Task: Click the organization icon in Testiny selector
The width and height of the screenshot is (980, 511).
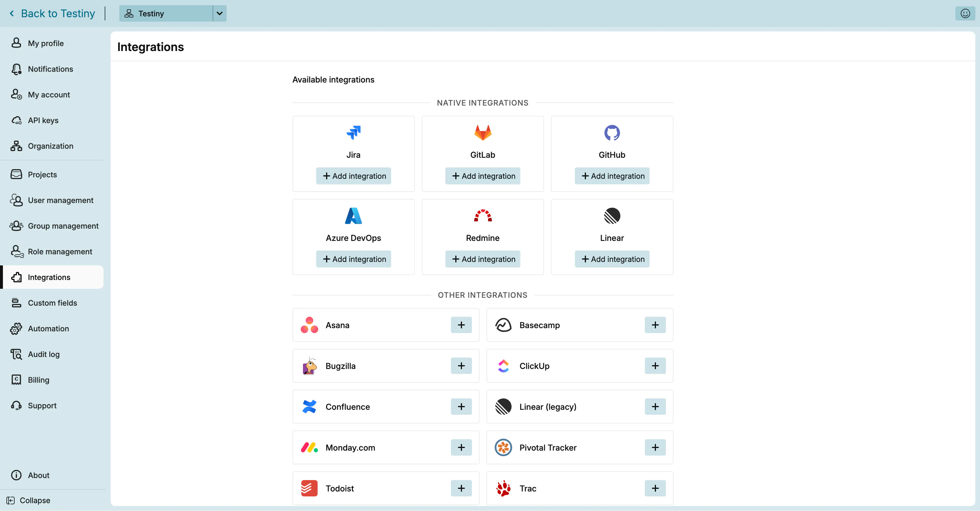Action: (129, 13)
